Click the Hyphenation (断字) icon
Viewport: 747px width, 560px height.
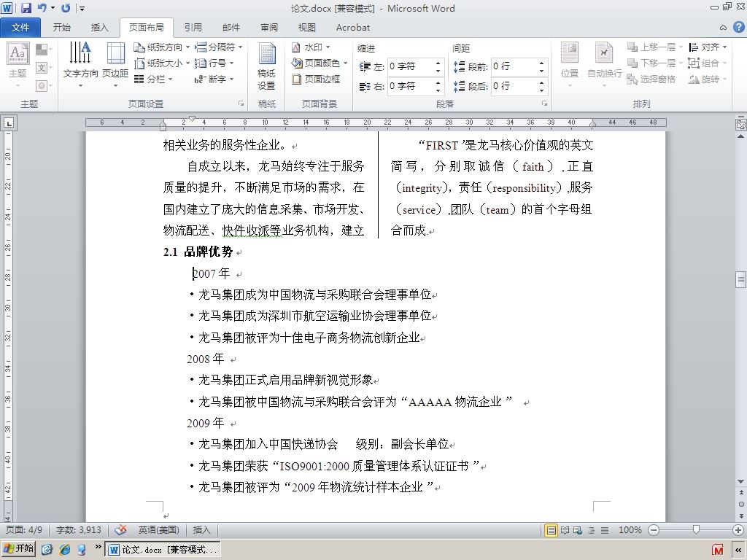tap(199, 79)
